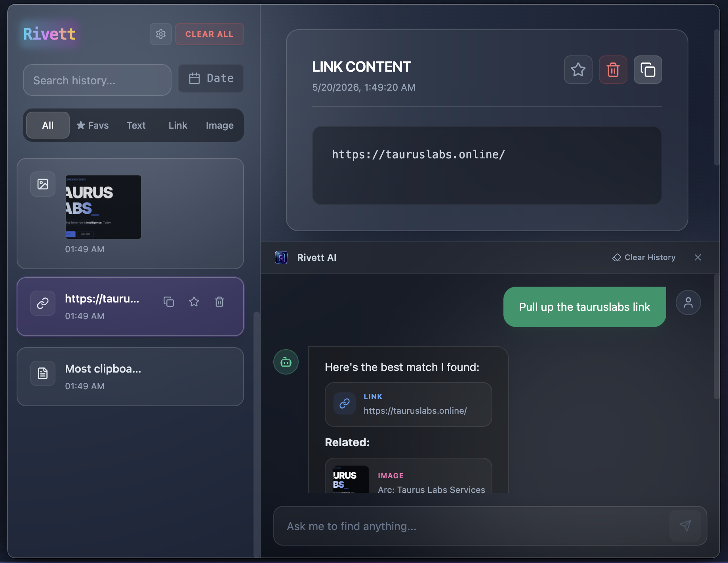
Task: Click the bot avatar icon in chat
Action: (x=286, y=362)
